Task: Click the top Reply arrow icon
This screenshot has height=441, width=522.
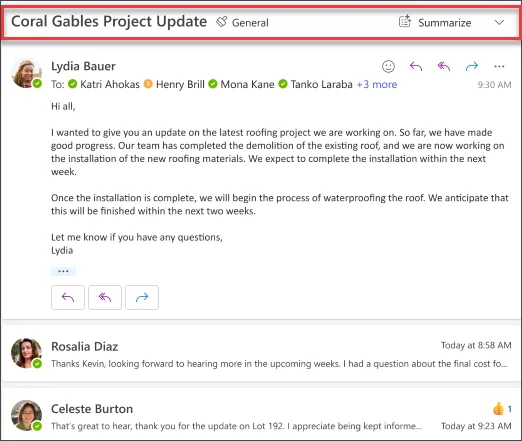Action: coord(416,66)
